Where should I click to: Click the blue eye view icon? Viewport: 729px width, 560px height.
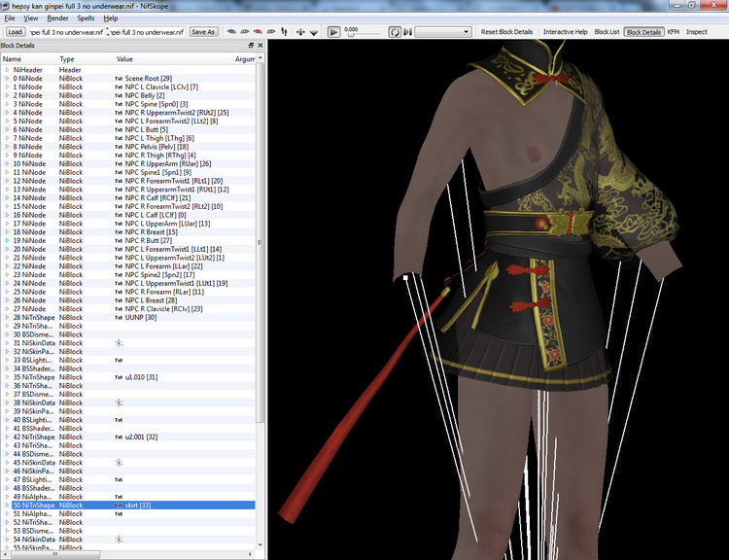[231, 32]
